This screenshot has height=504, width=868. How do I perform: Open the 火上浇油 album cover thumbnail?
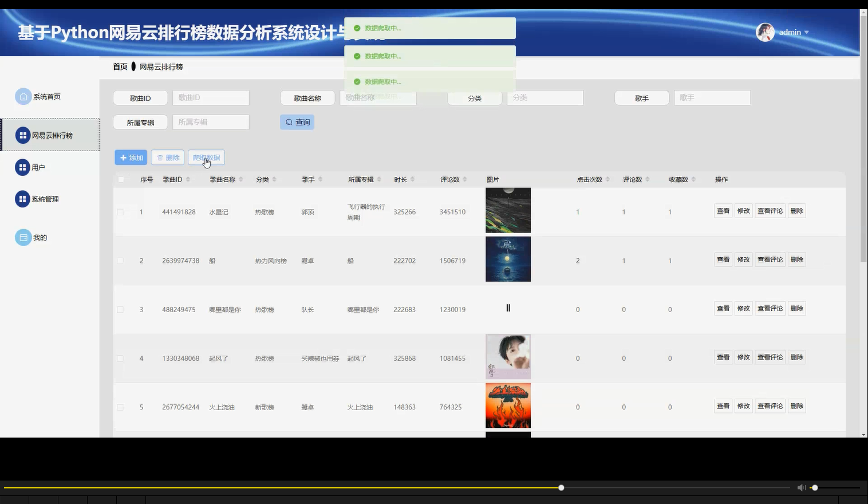point(508,405)
